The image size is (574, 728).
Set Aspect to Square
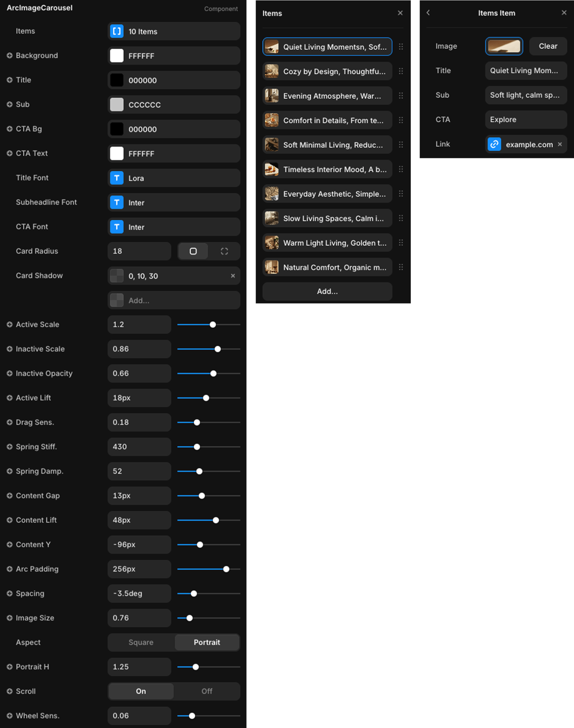click(x=141, y=642)
